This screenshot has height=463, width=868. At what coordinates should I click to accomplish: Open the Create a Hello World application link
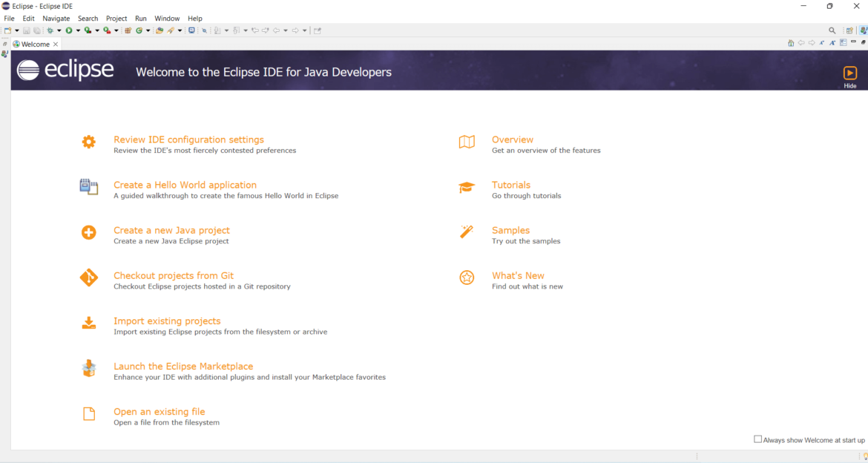pos(185,184)
